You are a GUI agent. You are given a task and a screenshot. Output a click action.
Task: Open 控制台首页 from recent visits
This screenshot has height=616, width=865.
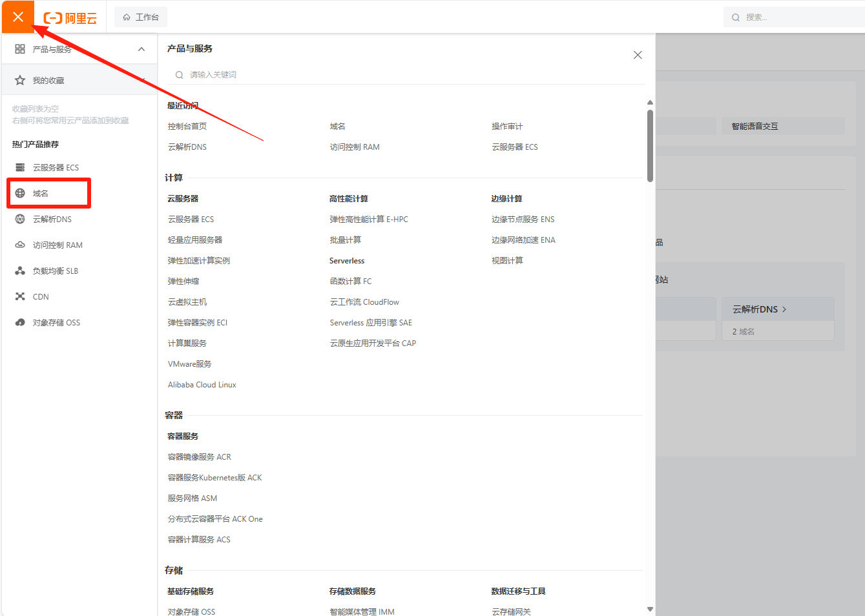coord(187,127)
